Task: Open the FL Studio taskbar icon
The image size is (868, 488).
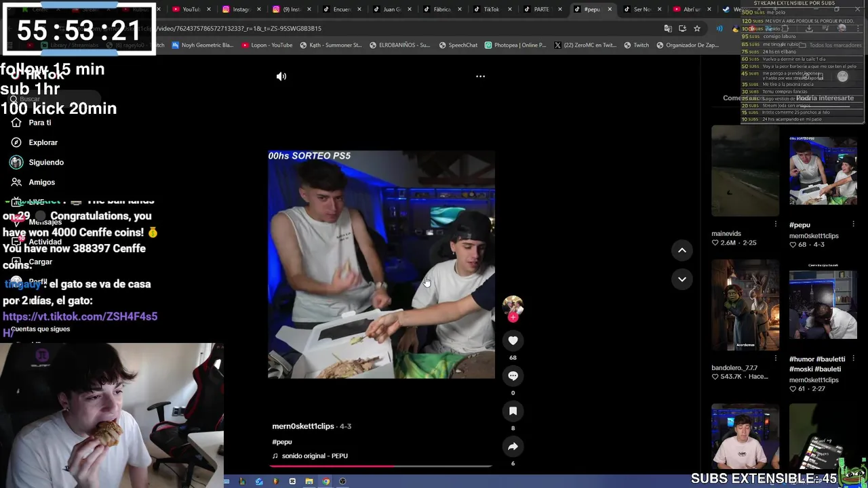Action: [x=275, y=481]
